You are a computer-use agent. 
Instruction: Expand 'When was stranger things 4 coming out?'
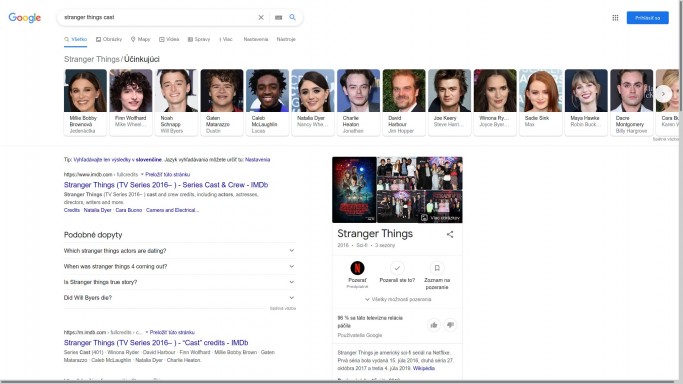(179, 266)
